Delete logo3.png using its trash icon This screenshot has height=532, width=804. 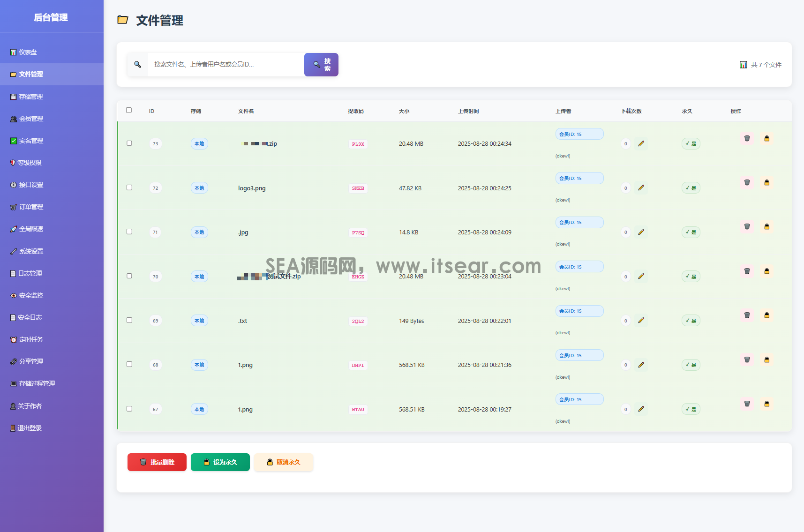coord(747,183)
